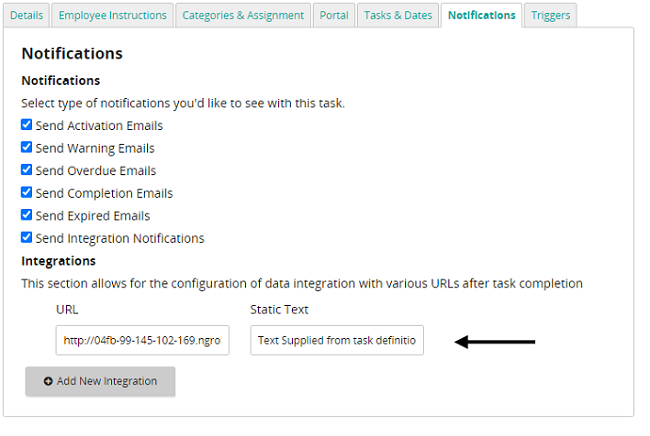The image size is (650, 436).
Task: Switch to Tasks & Dates tab
Action: 398,15
